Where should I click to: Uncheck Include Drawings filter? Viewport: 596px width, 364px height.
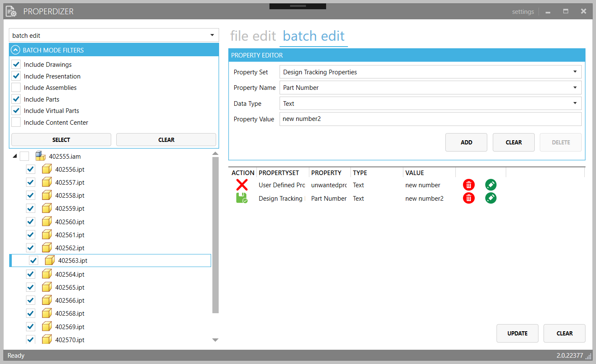coord(16,64)
